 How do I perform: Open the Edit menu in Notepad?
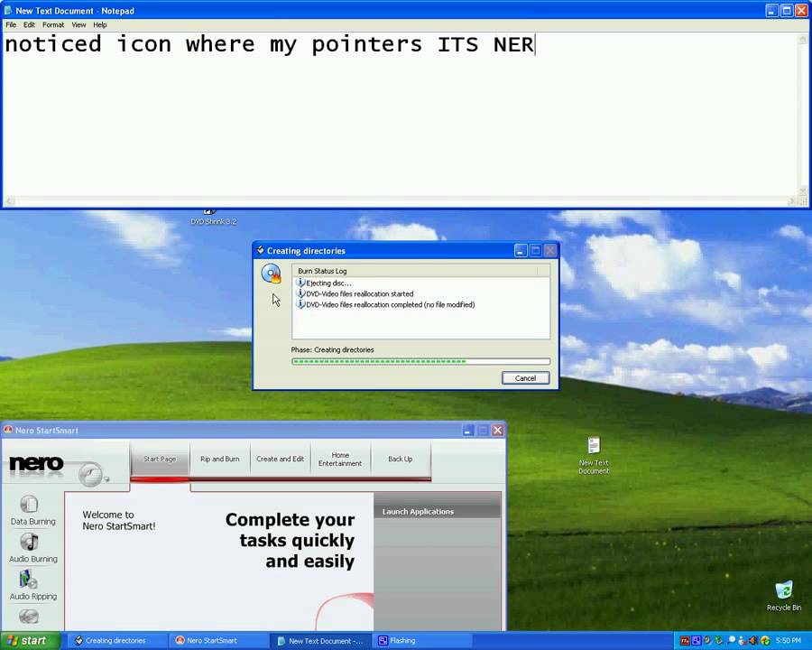coord(29,25)
